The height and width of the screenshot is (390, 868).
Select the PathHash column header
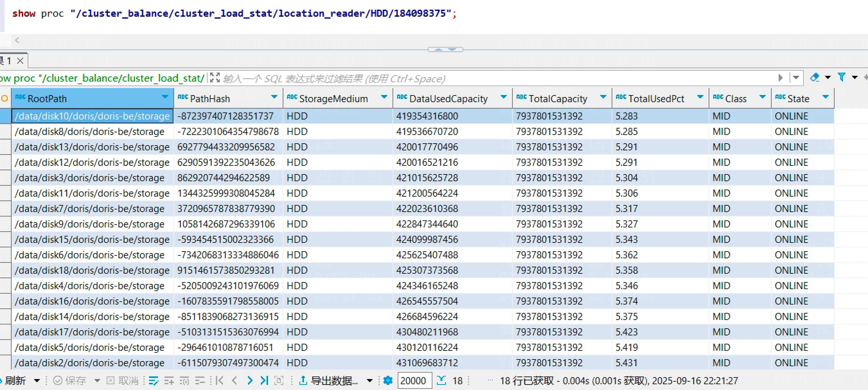point(228,98)
